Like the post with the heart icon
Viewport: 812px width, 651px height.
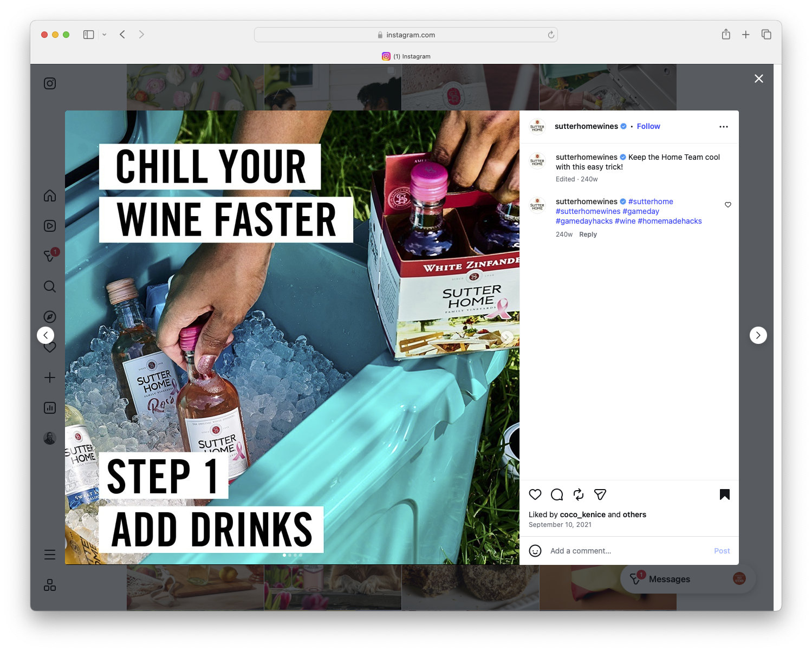535,494
